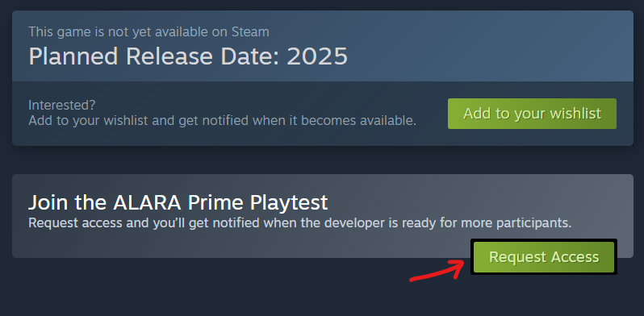644x316 pixels.
Task: Add the game to your wishlist
Action: pos(532,114)
